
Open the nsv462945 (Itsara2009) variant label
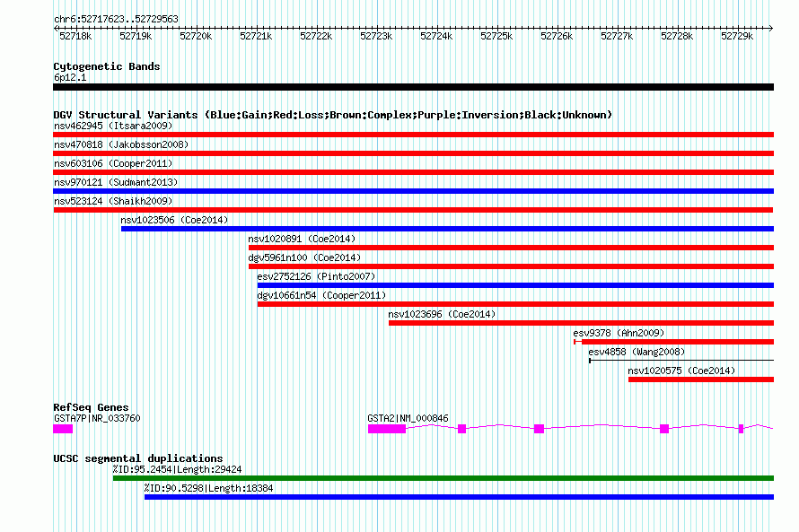coord(113,126)
